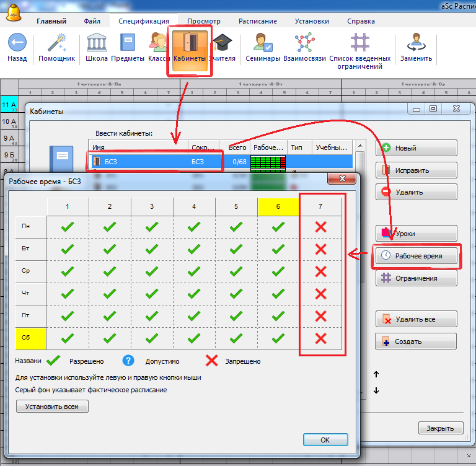Toggle Wednesday period 7 forbidden cell
The height and width of the screenshot is (466, 476).
click(x=320, y=271)
